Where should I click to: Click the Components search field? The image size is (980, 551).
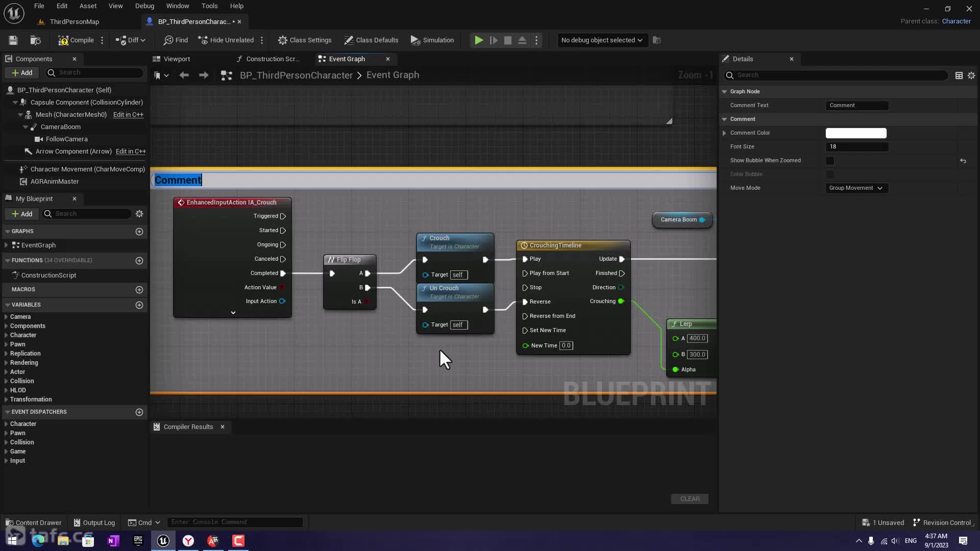click(94, 73)
